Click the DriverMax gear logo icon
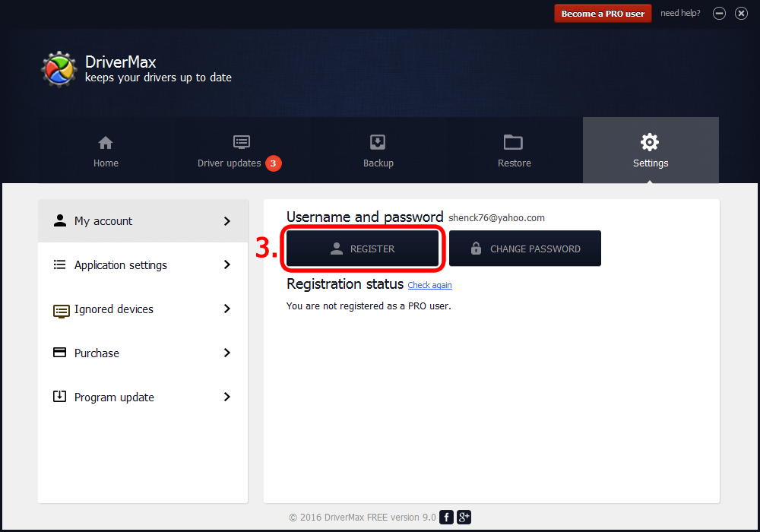Viewport: 760px width, 532px height. (x=59, y=69)
